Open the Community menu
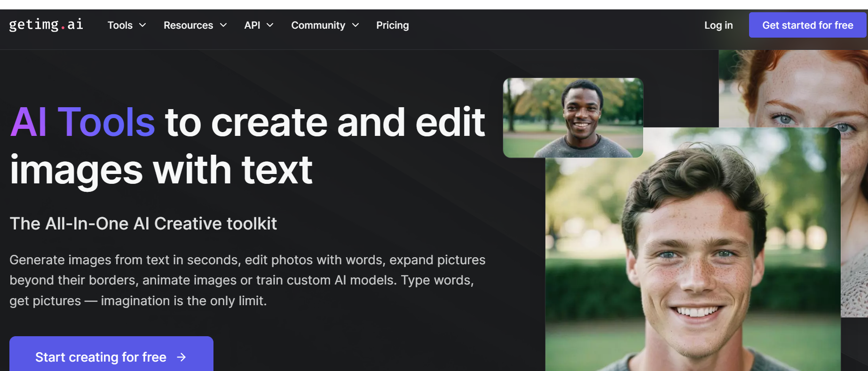The width and height of the screenshot is (868, 371). click(318, 25)
